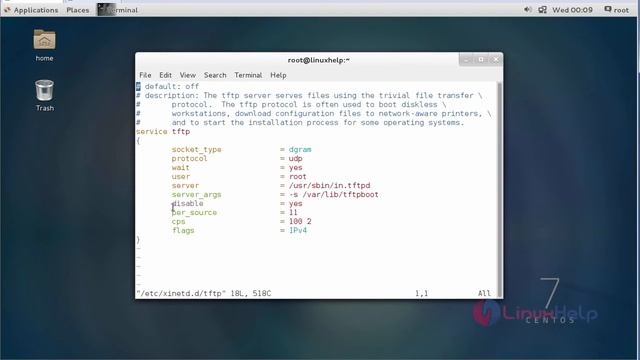Screen dimensions: 640x360
Task: Click the network connection icon in top panel
Action: [x=542, y=9]
